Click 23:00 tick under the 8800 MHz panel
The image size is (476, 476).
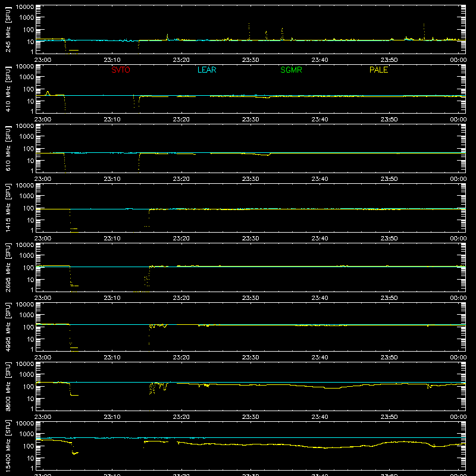coord(43,417)
